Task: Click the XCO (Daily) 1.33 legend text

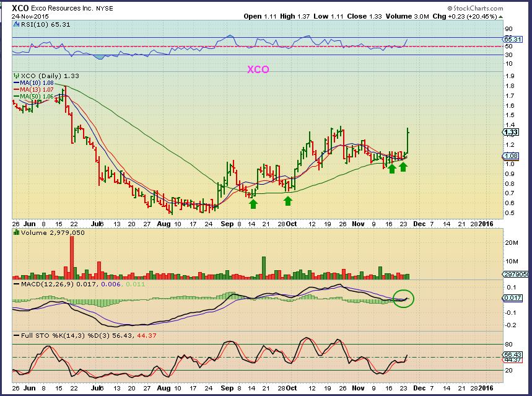Action: (50, 76)
